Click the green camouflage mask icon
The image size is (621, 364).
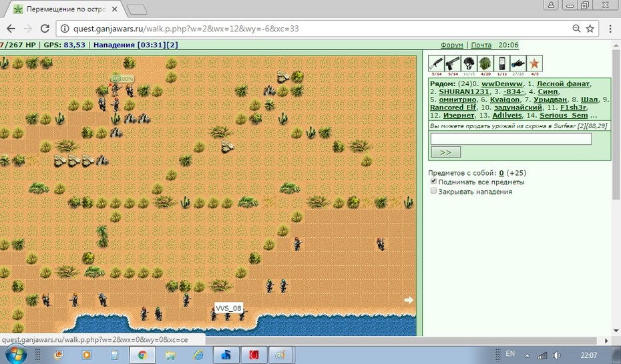click(485, 63)
